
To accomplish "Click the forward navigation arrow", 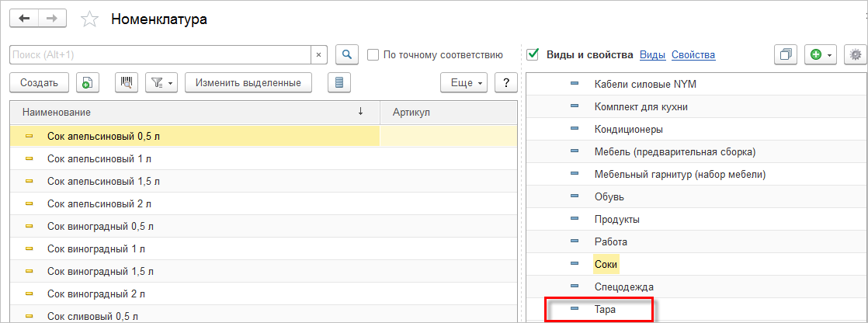I will tap(53, 19).
